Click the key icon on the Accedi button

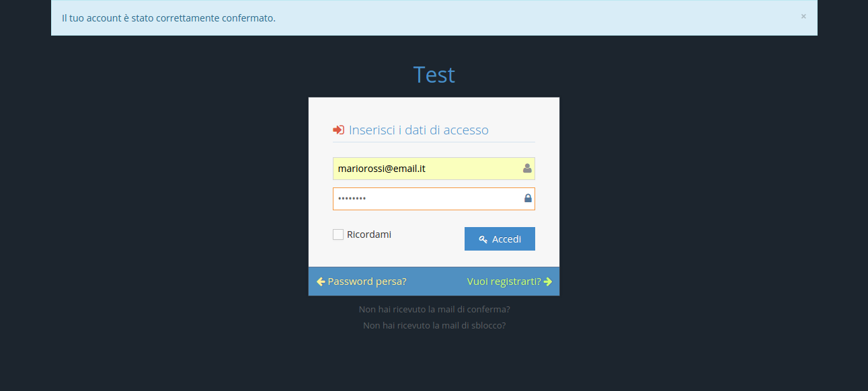point(483,239)
